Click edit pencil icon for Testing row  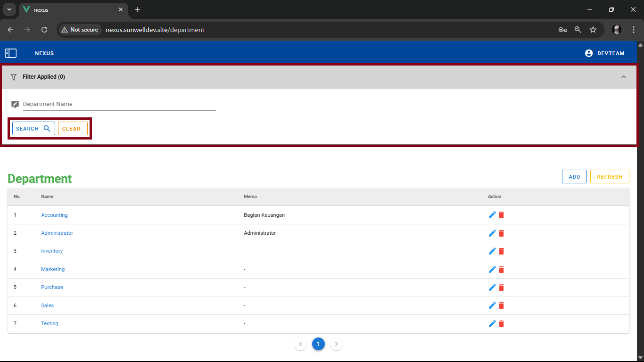(x=492, y=324)
